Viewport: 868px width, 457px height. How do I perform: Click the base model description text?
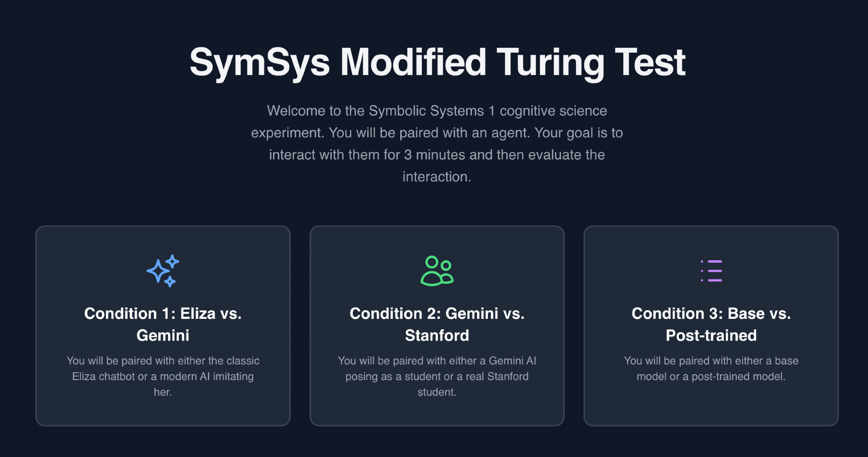coord(711,368)
